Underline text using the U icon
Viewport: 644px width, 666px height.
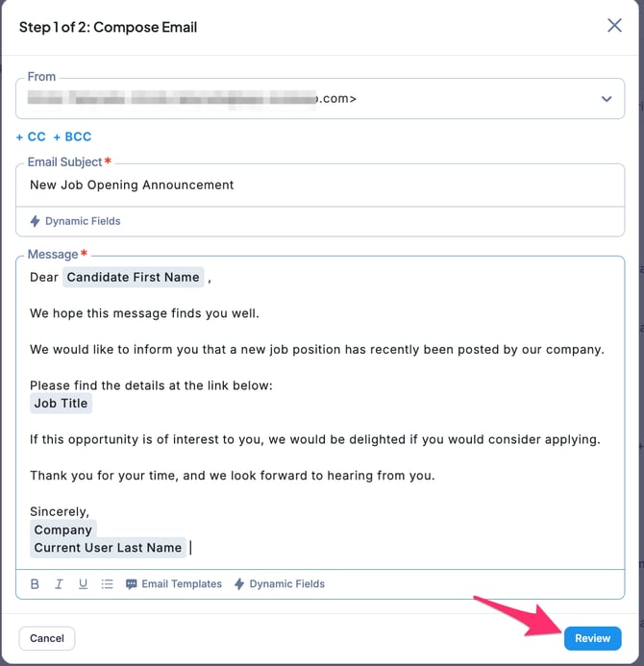[x=83, y=584]
